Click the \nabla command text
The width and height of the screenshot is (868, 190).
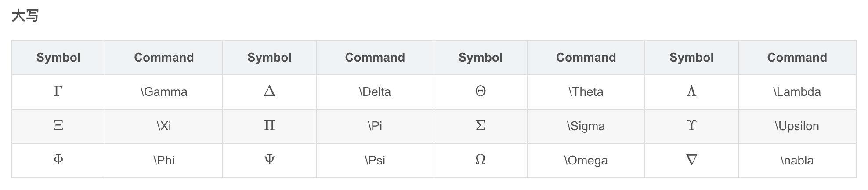[797, 160]
